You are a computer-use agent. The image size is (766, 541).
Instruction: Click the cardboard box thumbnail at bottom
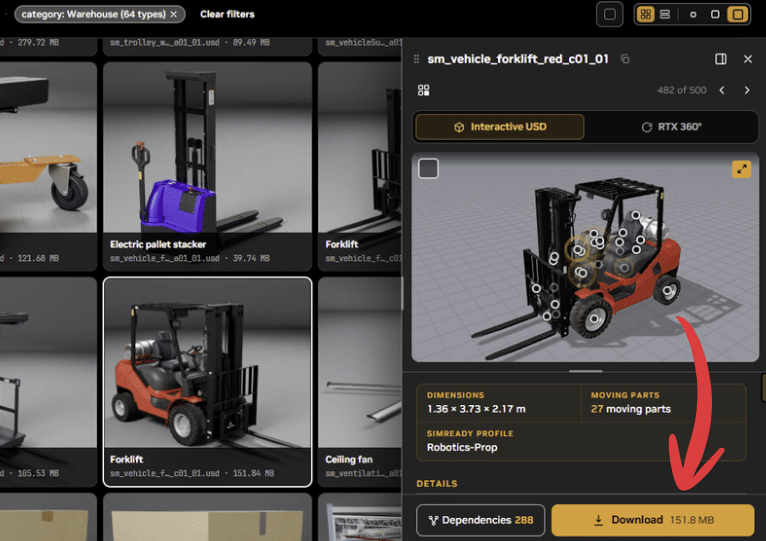point(207,518)
